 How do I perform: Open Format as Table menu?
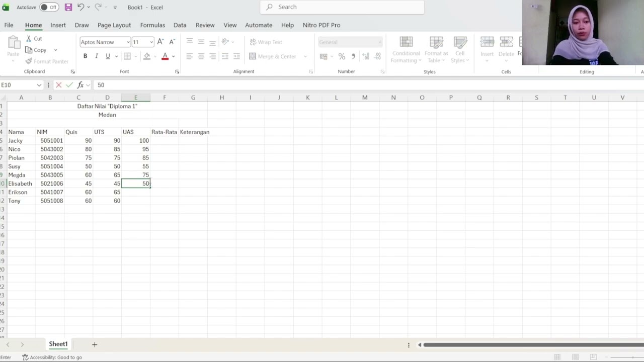[x=436, y=50]
